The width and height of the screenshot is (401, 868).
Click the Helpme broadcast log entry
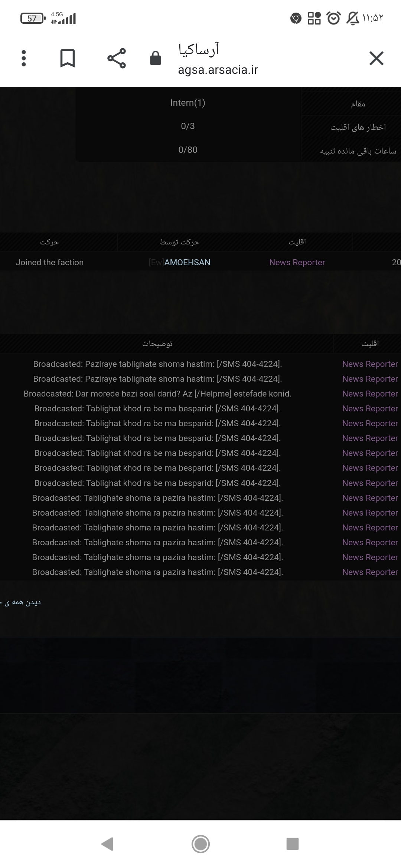157,394
